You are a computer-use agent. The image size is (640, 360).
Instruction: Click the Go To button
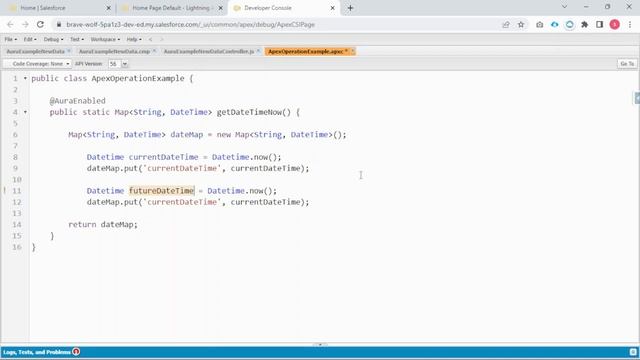[627, 64]
